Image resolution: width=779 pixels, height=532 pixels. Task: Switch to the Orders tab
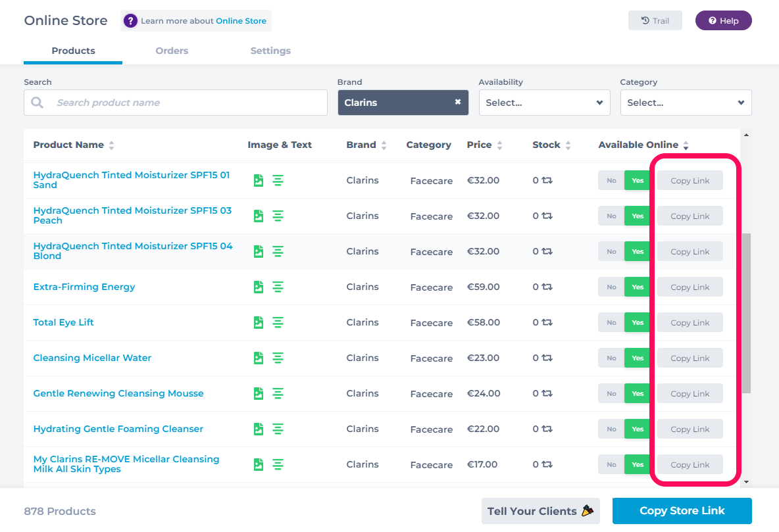[172, 51]
